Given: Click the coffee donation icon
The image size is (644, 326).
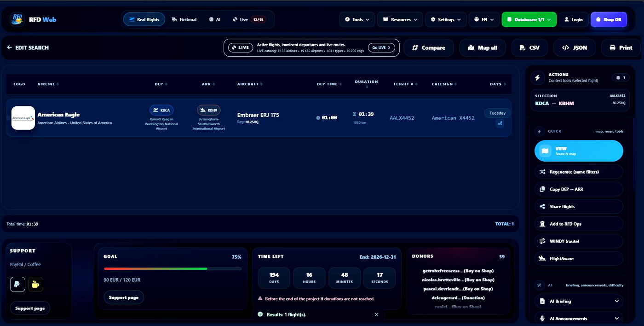Looking at the screenshot, I should click(35, 284).
